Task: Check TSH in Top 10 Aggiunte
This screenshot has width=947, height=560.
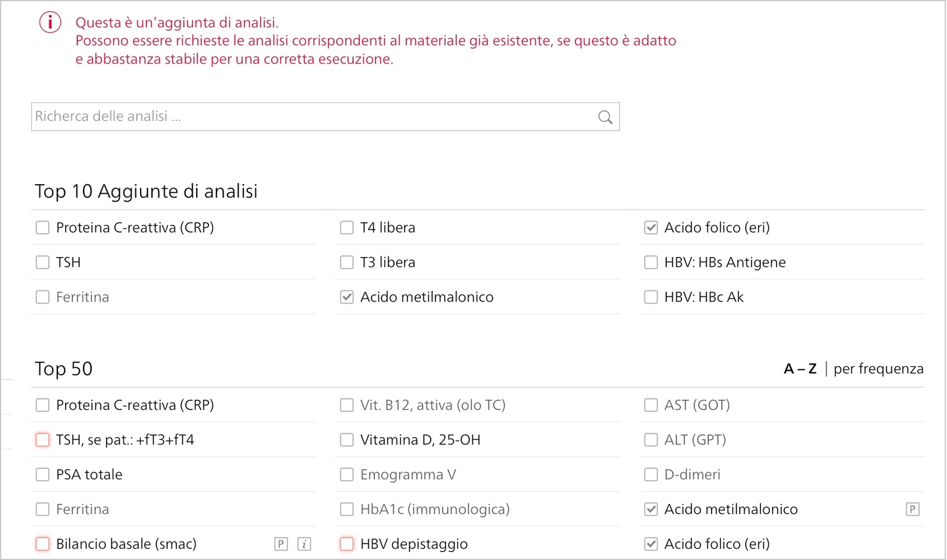Action: pyautogui.click(x=43, y=262)
